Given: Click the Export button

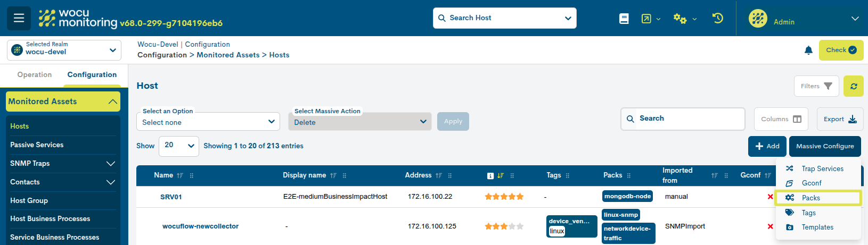Looking at the screenshot, I should coord(840,119).
